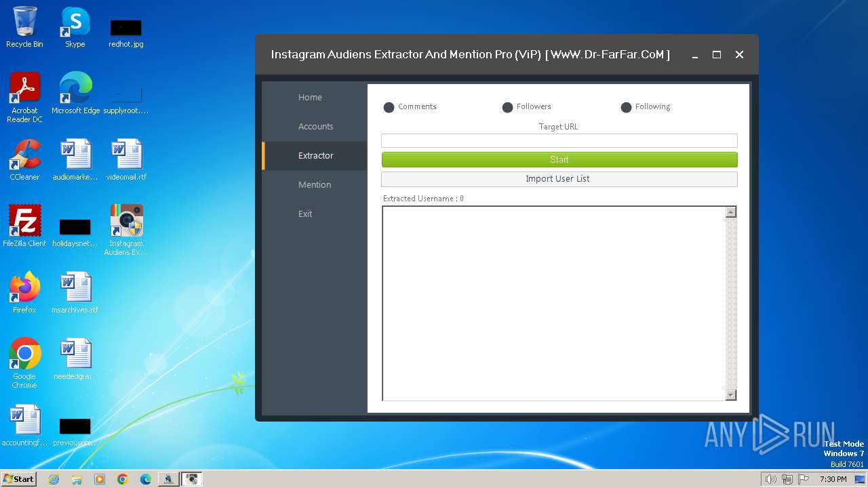The width and height of the screenshot is (868, 488).
Task: Click the Instagram extractor taskbar button
Action: (x=192, y=479)
